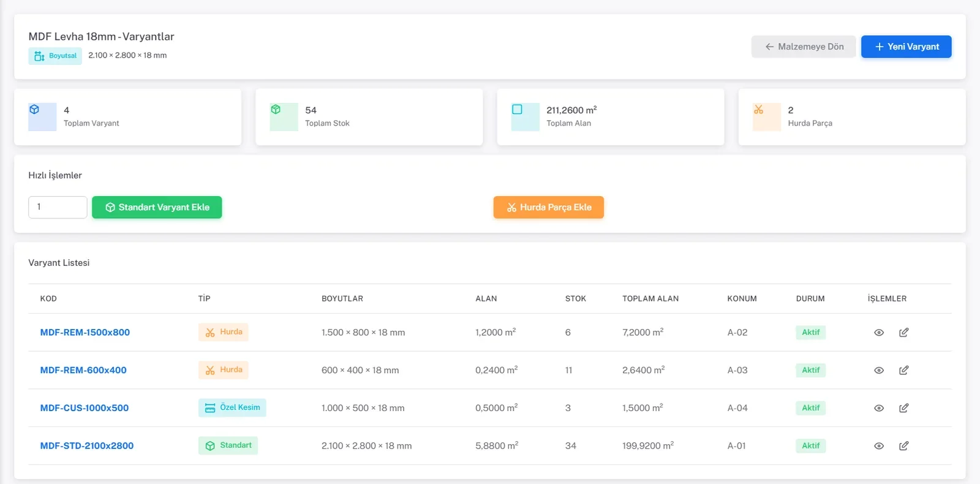Viewport: 980px width, 484px height.
Task: Open the MDF-REM-600x400 variant link
Action: click(83, 371)
